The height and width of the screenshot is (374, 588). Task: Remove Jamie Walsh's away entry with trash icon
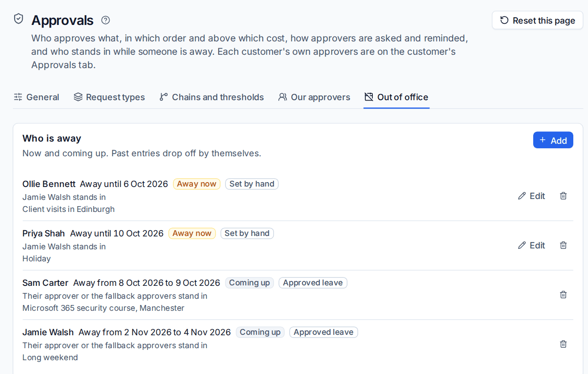point(563,344)
